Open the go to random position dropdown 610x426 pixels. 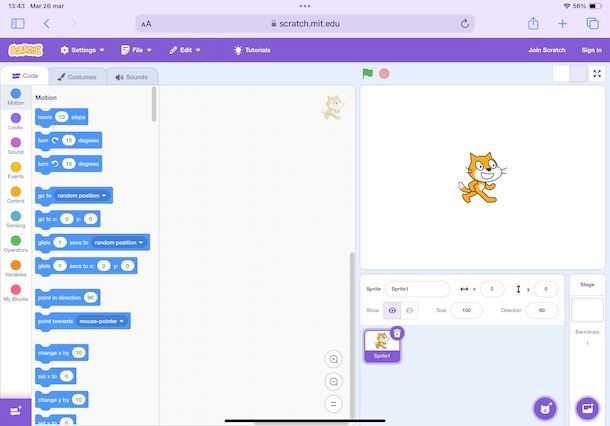(x=82, y=195)
